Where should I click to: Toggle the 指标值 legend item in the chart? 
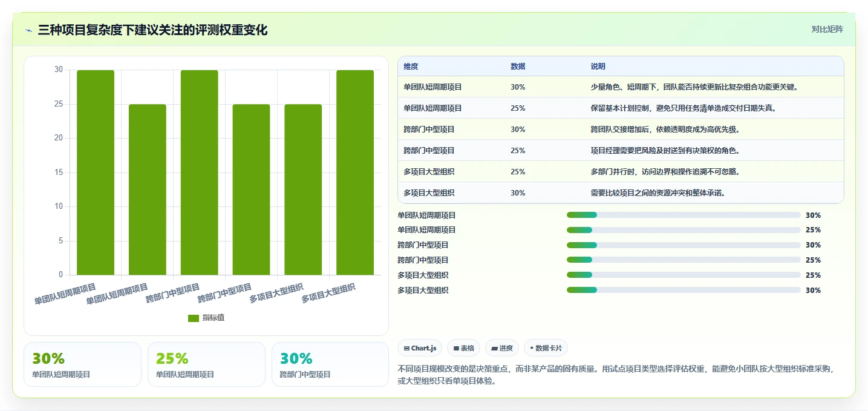pyautogui.click(x=206, y=318)
